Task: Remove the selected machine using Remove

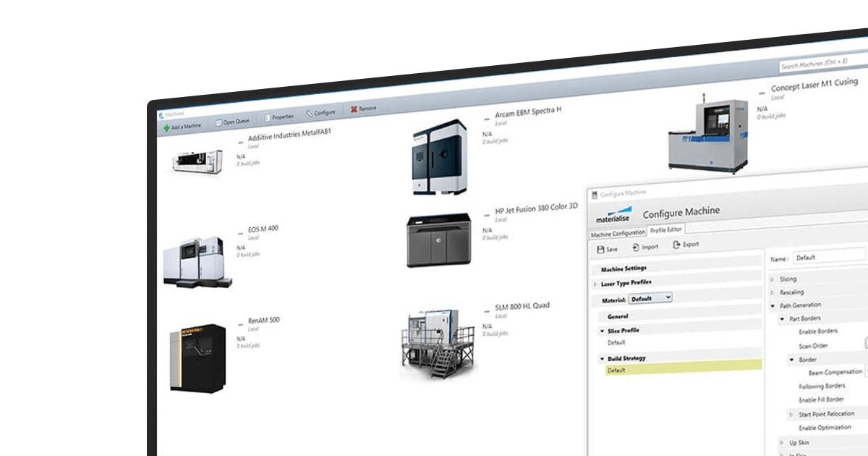Action: point(363,109)
